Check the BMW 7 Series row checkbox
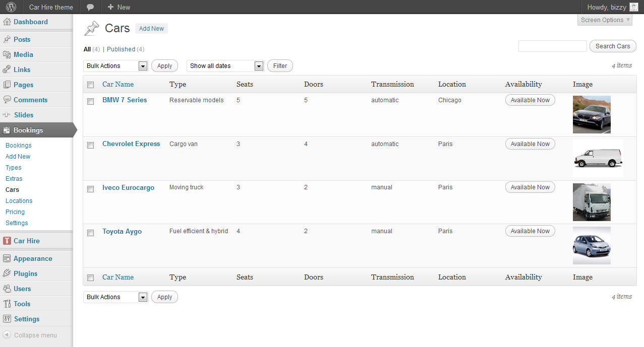The width and height of the screenshot is (644, 347). [x=91, y=101]
